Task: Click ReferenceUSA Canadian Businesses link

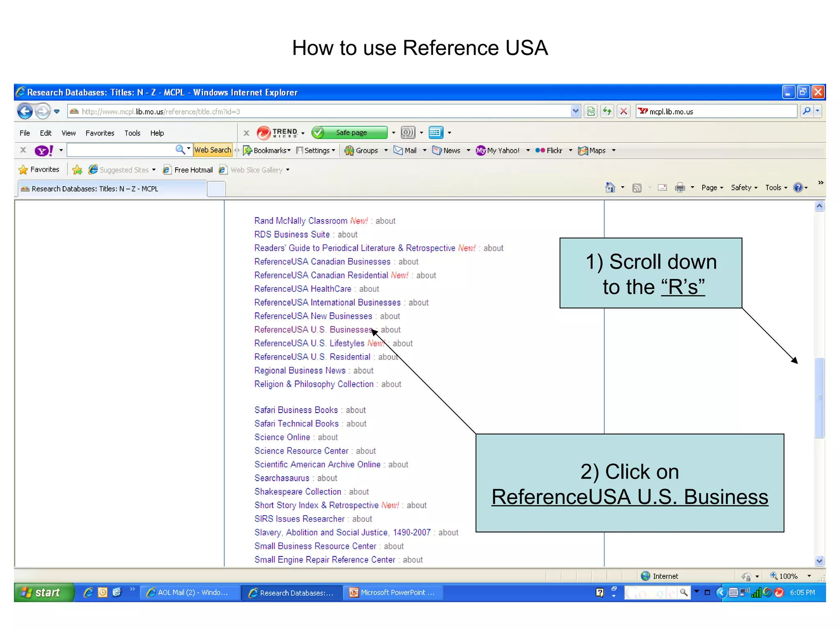Action: pyautogui.click(x=322, y=262)
